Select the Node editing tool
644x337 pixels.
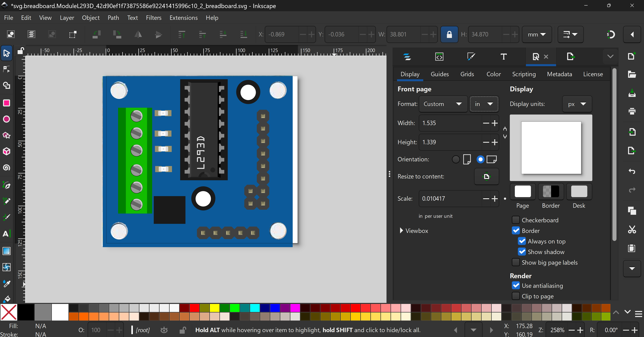7,69
